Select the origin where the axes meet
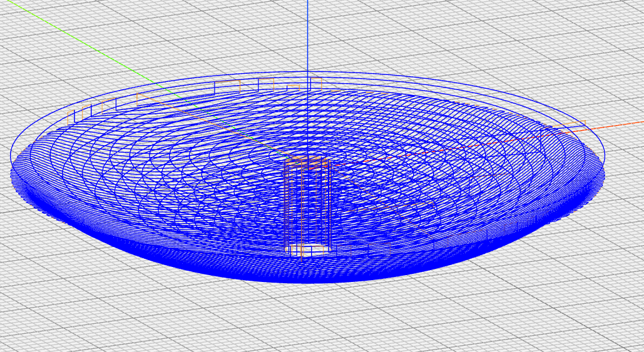 tap(307, 164)
